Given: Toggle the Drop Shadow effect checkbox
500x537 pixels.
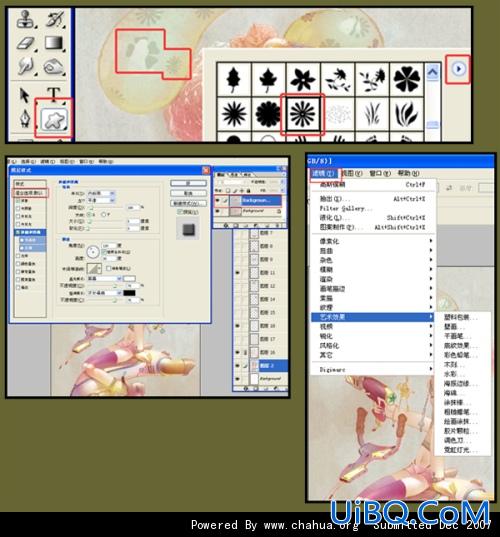Looking at the screenshot, I should click(18, 201).
